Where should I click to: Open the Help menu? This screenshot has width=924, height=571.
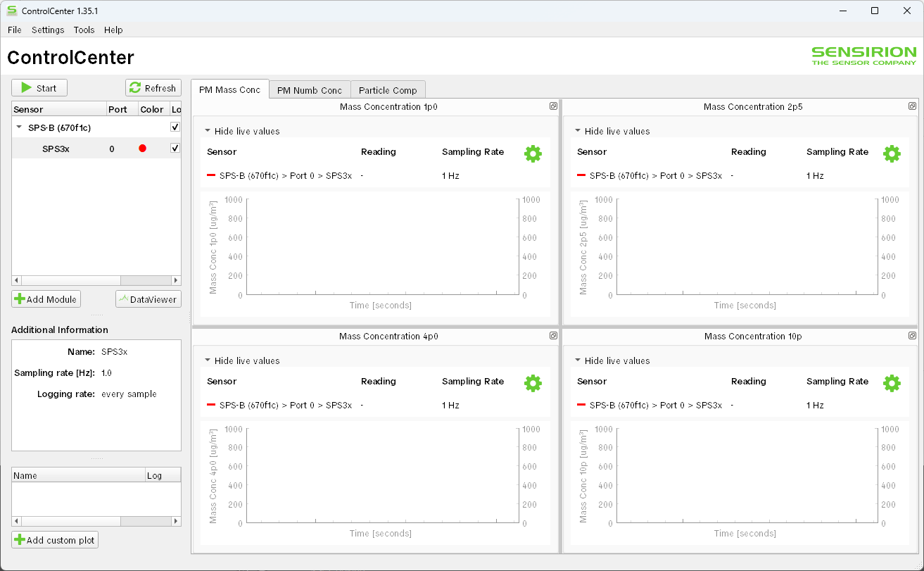113,30
